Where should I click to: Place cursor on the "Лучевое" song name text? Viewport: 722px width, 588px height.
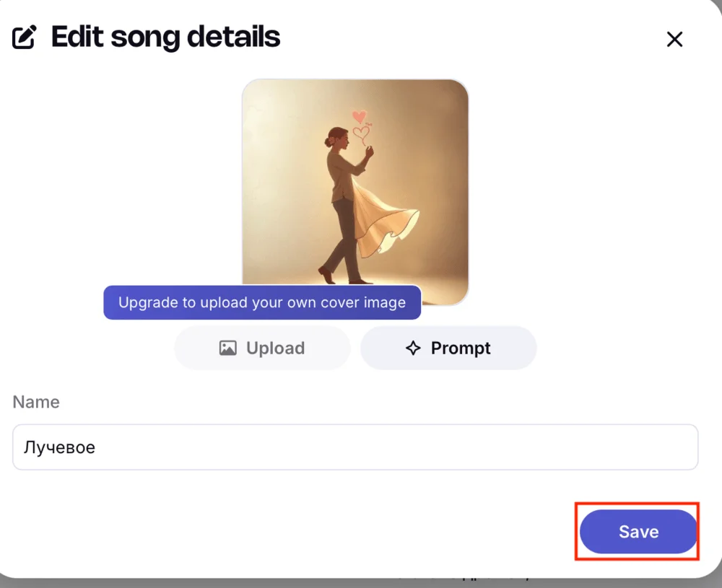[59, 447]
